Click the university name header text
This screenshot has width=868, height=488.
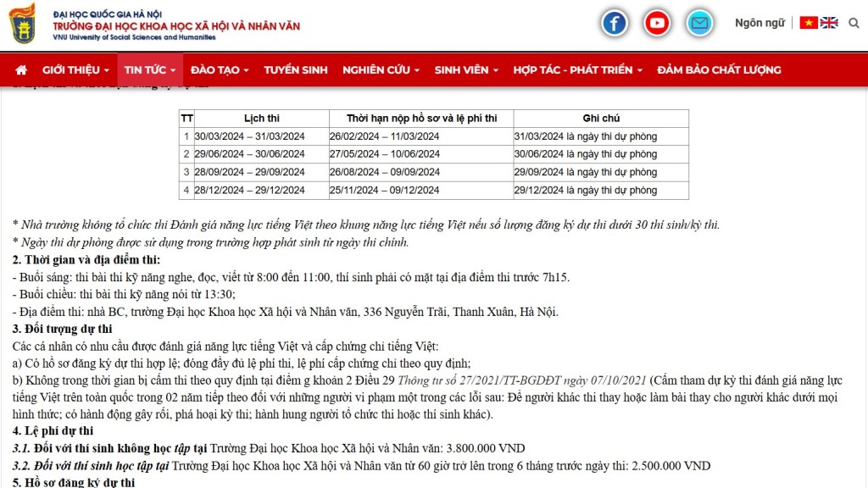click(176, 26)
